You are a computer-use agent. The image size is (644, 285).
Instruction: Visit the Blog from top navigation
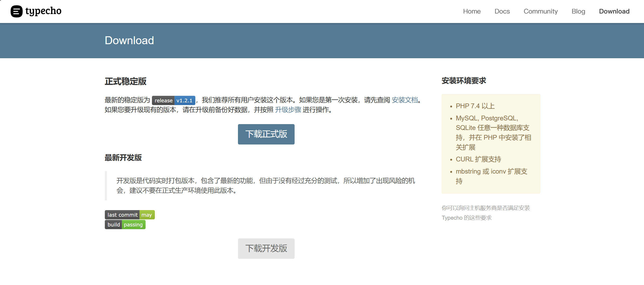(x=578, y=11)
